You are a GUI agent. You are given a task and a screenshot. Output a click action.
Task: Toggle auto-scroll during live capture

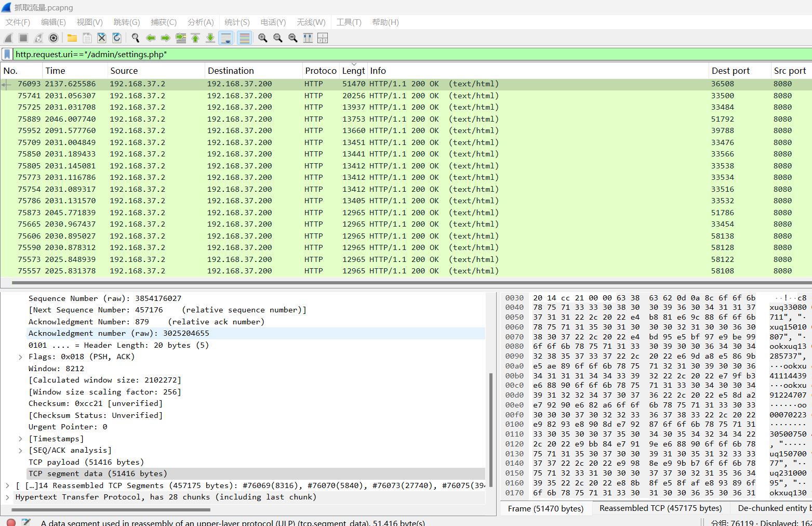click(226, 38)
